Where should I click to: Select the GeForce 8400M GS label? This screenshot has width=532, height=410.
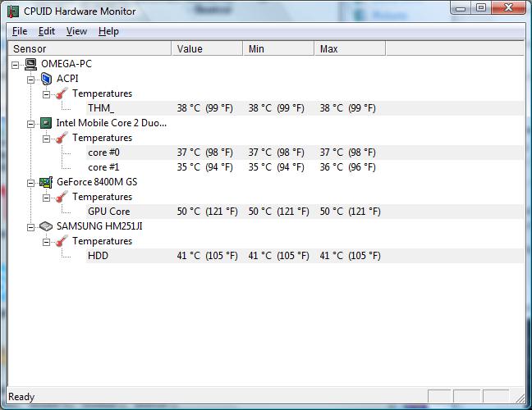point(97,182)
